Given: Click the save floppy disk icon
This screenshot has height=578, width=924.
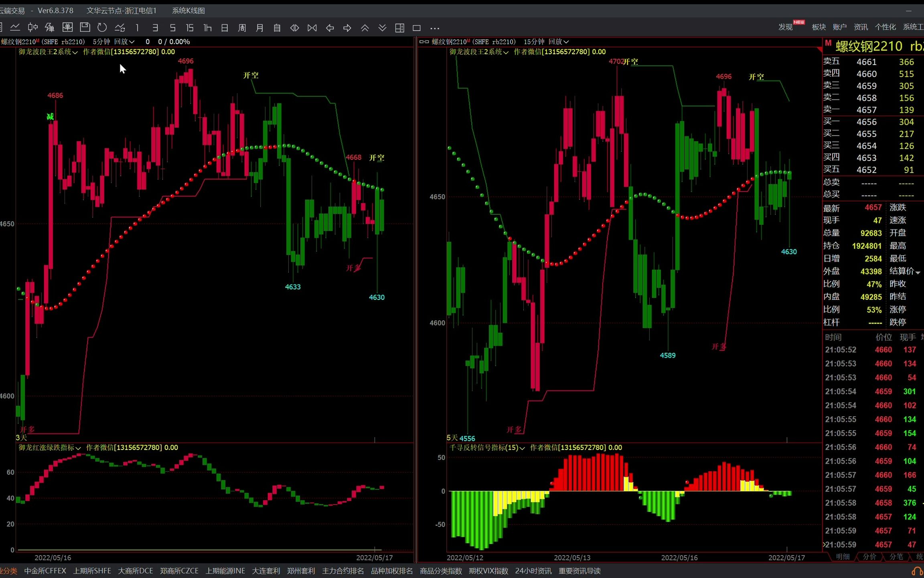Looking at the screenshot, I should [85, 28].
